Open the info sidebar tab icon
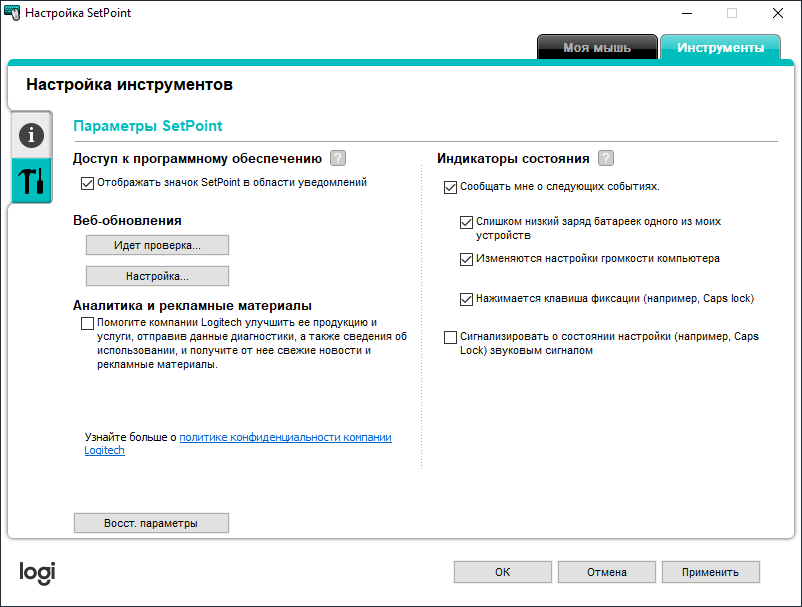Image resolution: width=802 pixels, height=607 pixels. (31, 135)
